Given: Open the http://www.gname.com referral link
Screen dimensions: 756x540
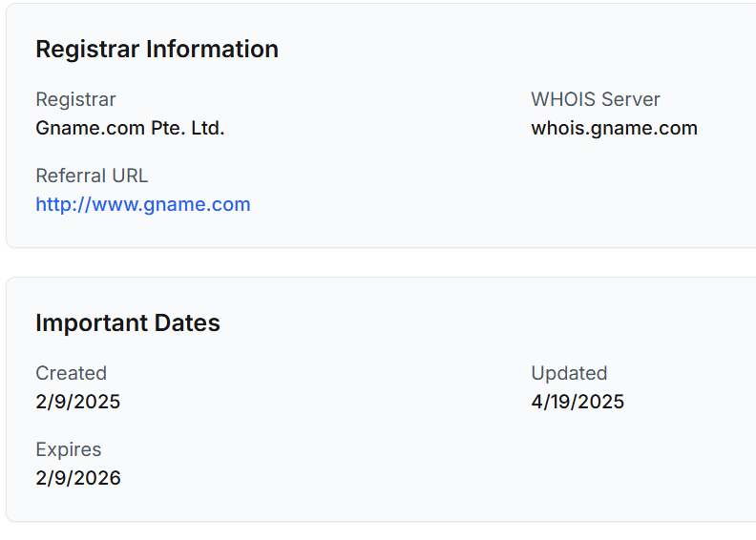Looking at the screenshot, I should point(143,204).
